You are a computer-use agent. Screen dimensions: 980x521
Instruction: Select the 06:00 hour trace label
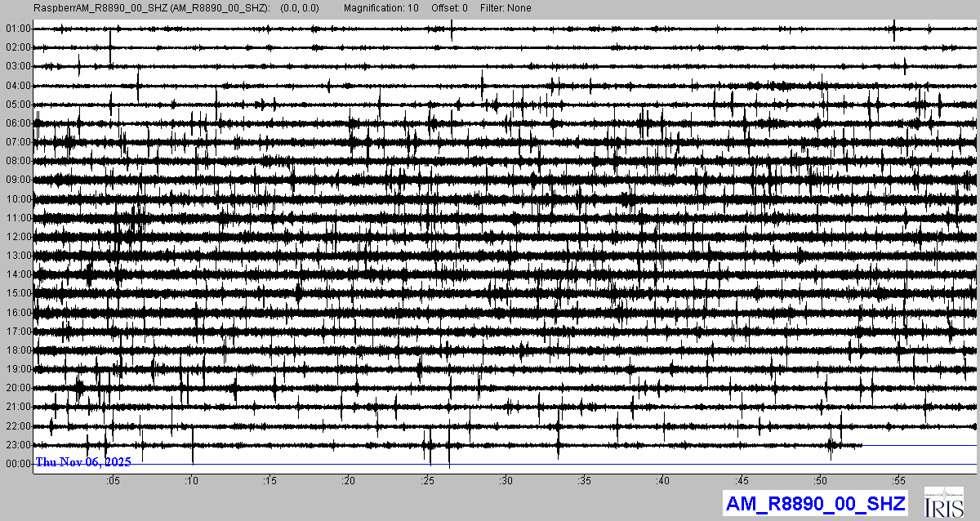(x=18, y=123)
